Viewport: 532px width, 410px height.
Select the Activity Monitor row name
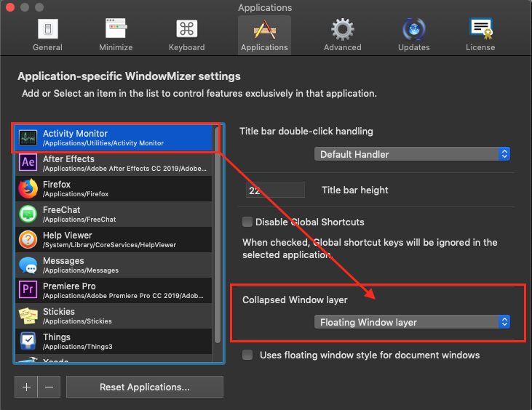(x=75, y=134)
